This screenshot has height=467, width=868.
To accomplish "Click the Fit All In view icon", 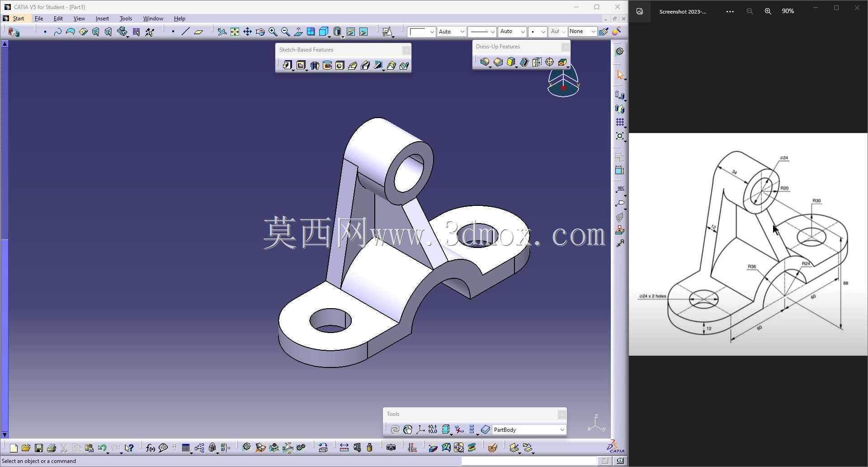I will [235, 31].
